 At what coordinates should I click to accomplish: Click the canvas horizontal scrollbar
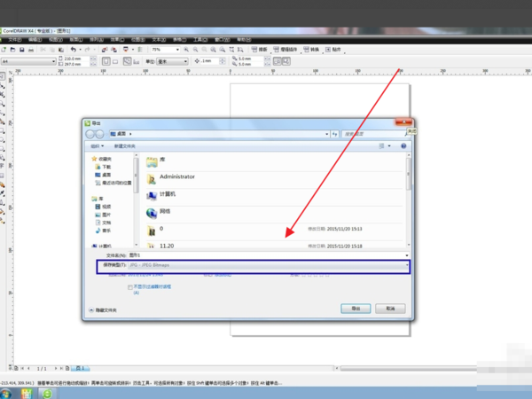point(409,368)
